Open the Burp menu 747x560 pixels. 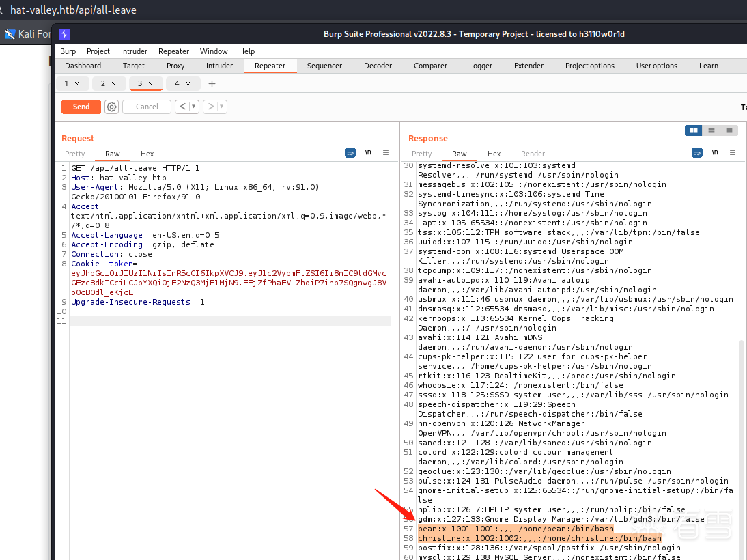click(x=68, y=51)
